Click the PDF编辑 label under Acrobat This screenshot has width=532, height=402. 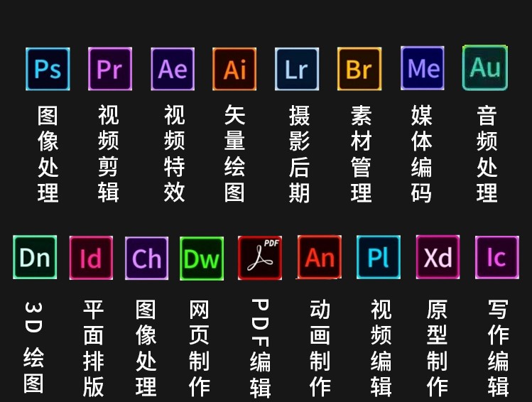coord(260,348)
